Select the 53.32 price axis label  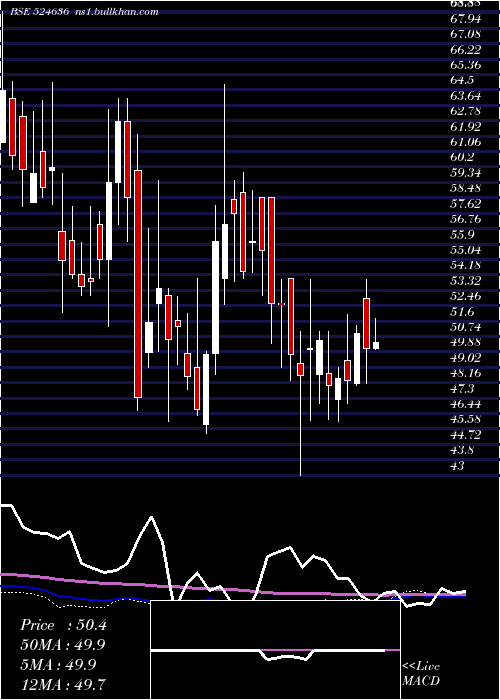click(466, 281)
